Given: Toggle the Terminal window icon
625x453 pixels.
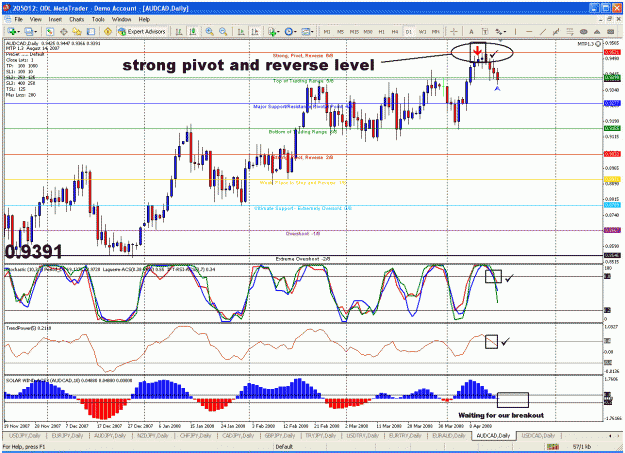Looking at the screenshot, I should tap(91, 32).
